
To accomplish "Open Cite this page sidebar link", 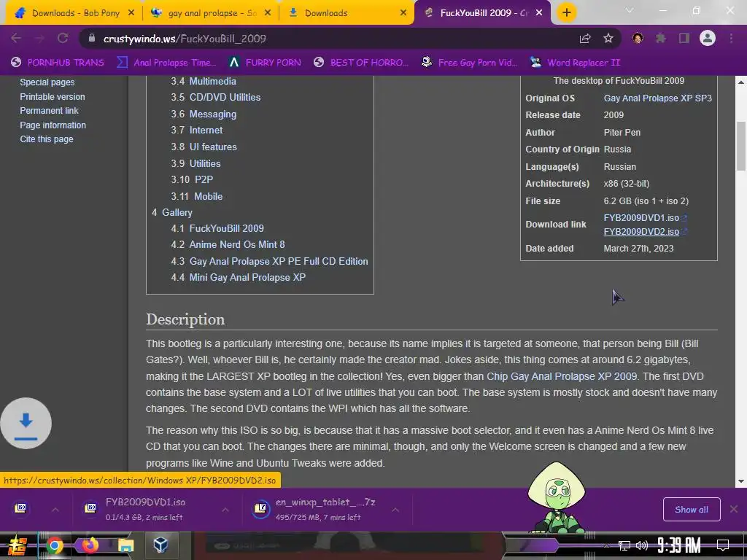I will 47,139.
